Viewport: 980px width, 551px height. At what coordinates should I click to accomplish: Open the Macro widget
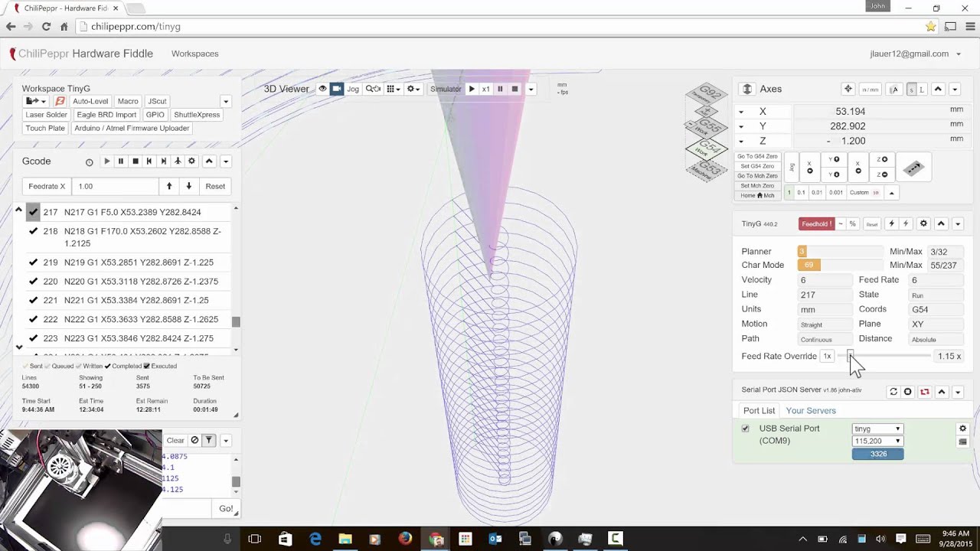coord(128,101)
